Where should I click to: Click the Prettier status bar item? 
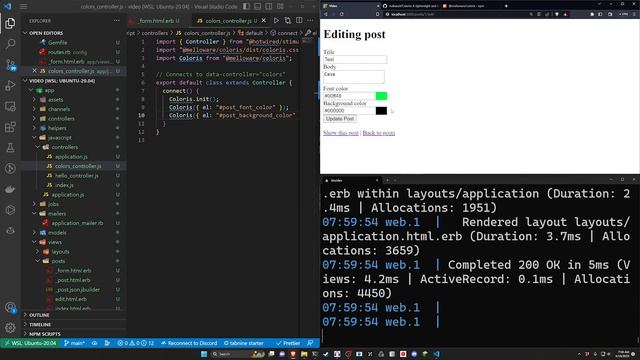[x=288, y=343]
